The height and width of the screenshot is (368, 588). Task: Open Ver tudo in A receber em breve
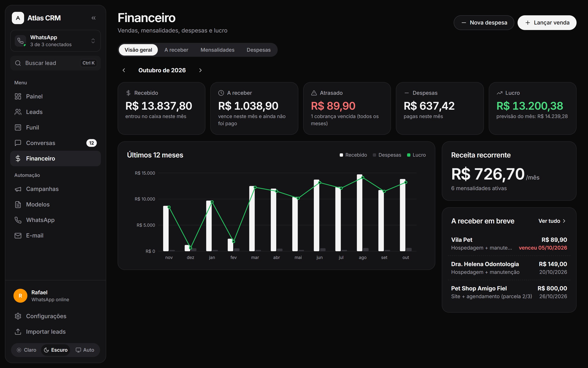pyautogui.click(x=552, y=221)
